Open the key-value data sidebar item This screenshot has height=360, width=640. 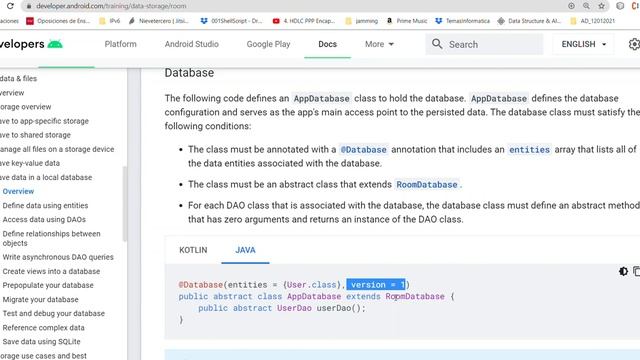[x=30, y=163]
